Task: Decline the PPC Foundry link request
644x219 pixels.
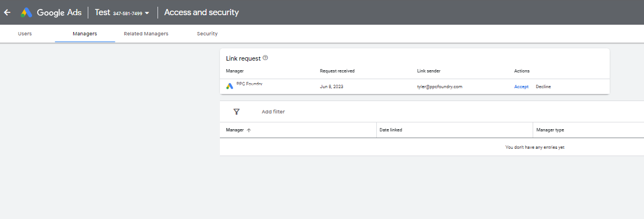Action: (x=543, y=86)
